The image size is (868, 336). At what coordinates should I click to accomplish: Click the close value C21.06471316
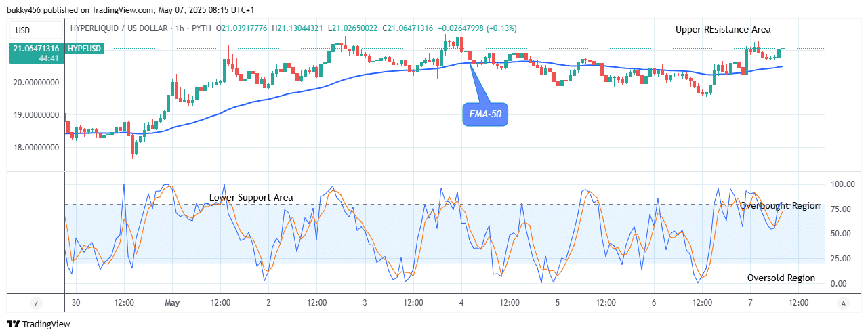point(408,28)
